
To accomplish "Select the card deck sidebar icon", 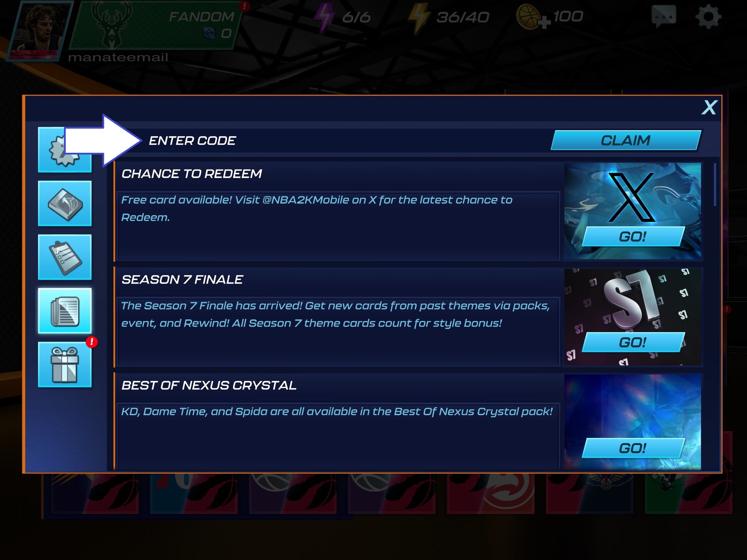I will 65,203.
